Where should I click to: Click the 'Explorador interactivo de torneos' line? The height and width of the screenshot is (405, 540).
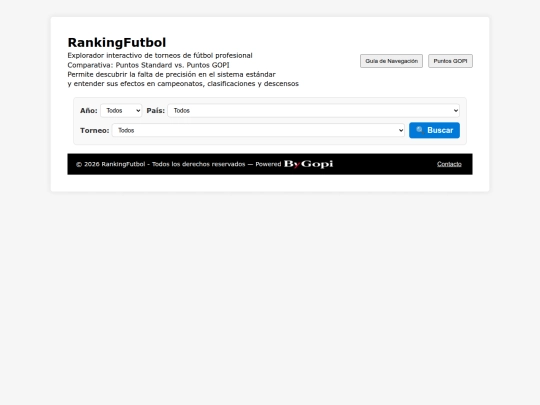pos(160,55)
